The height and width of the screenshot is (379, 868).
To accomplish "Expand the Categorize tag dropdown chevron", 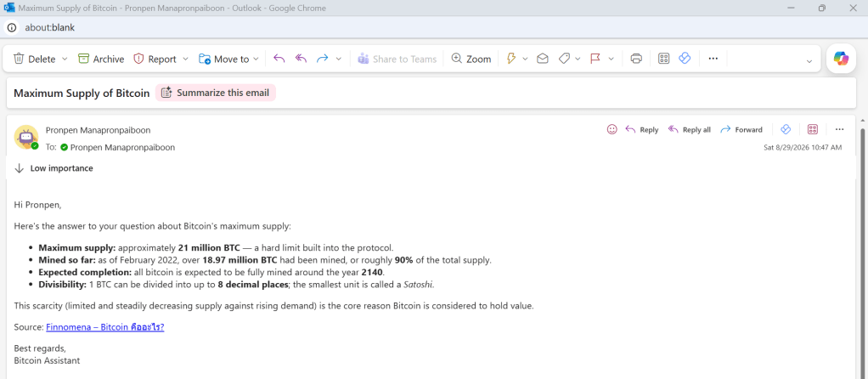I will coord(578,59).
